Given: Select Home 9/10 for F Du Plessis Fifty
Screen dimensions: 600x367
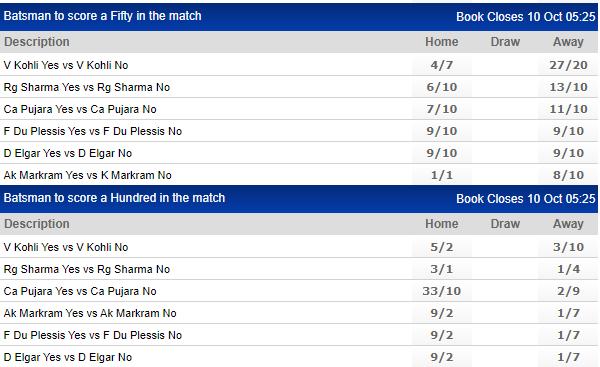Looking at the screenshot, I should coord(442,131).
